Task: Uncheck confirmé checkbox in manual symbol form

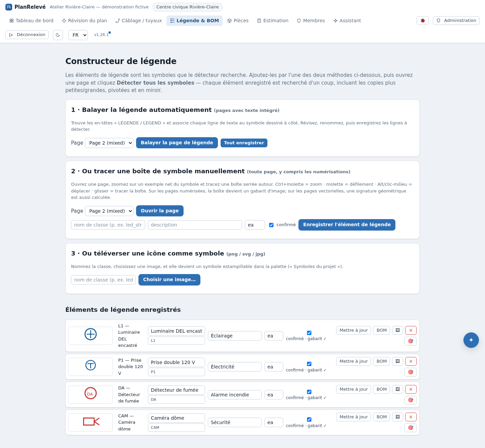Action: [x=271, y=225]
